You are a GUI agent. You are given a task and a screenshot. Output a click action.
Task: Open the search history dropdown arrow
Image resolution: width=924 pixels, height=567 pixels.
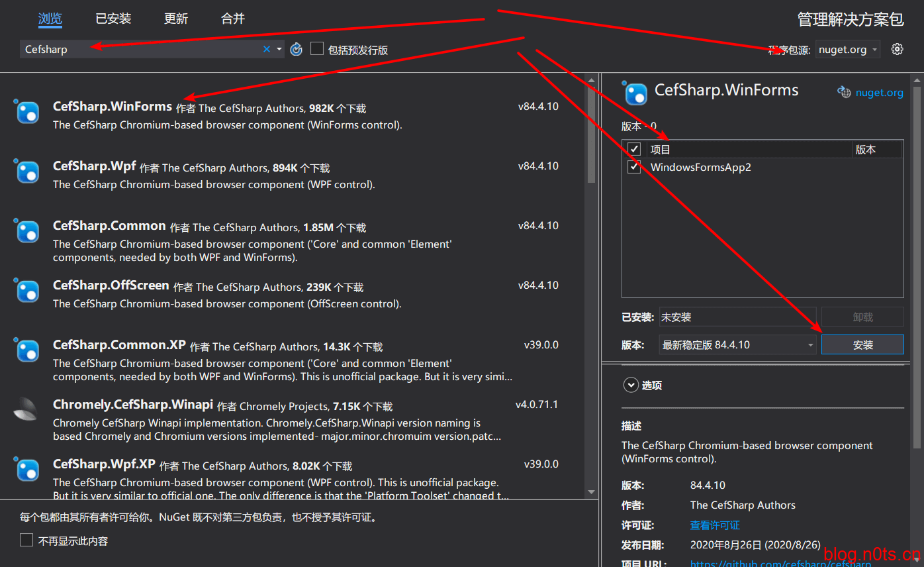279,49
